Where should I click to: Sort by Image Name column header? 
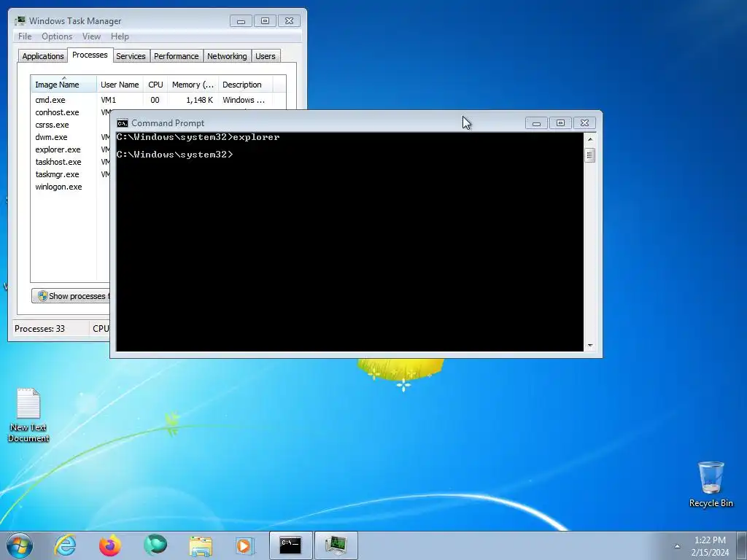coord(64,85)
